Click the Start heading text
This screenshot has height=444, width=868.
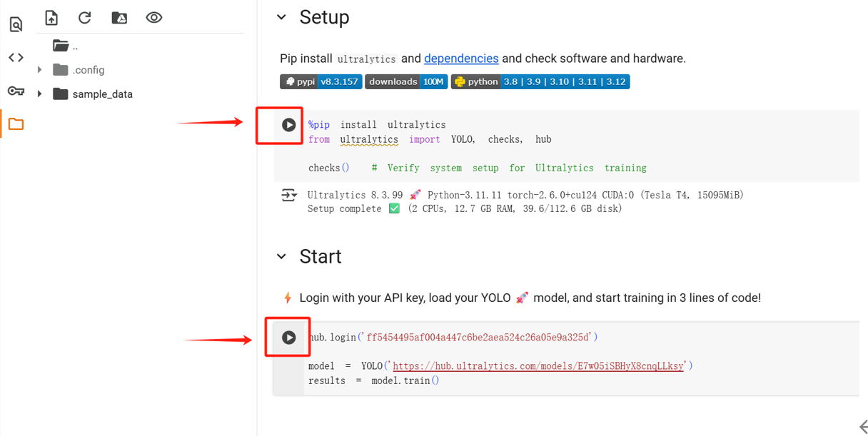[321, 256]
